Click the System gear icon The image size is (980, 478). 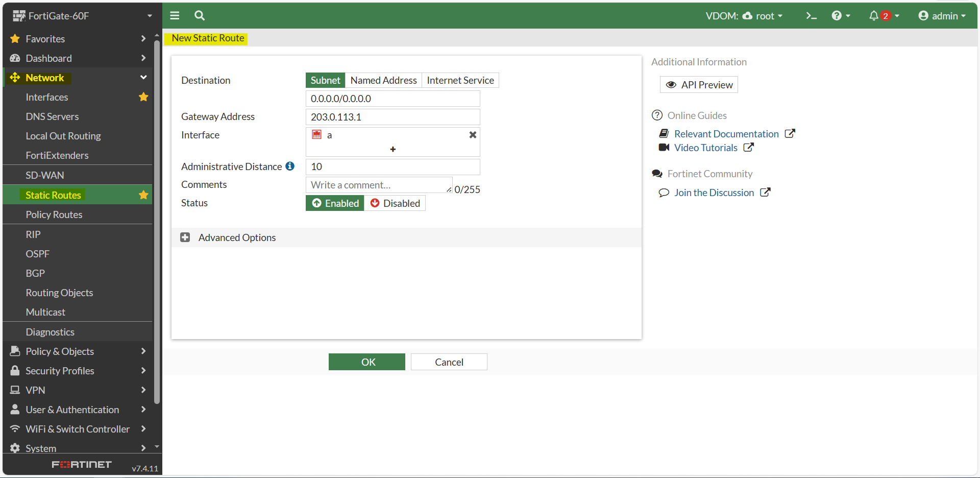pyautogui.click(x=15, y=448)
